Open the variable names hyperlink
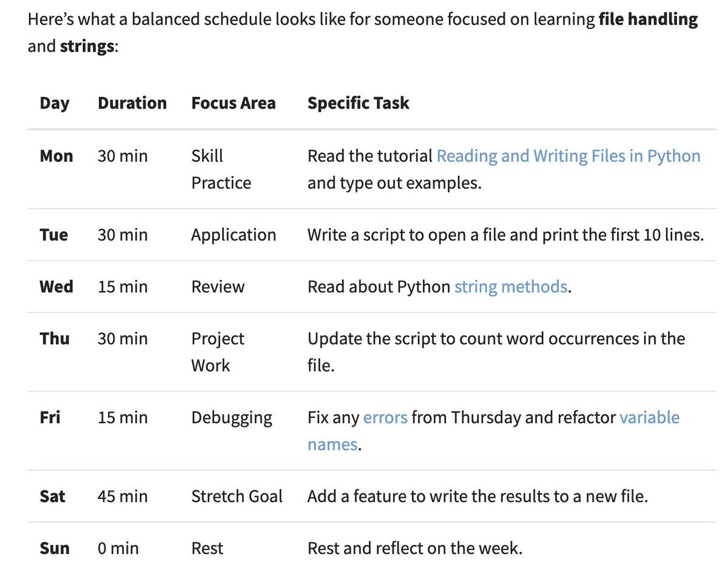Image resolution: width=728 pixels, height=579 pixels. pyautogui.click(x=650, y=417)
